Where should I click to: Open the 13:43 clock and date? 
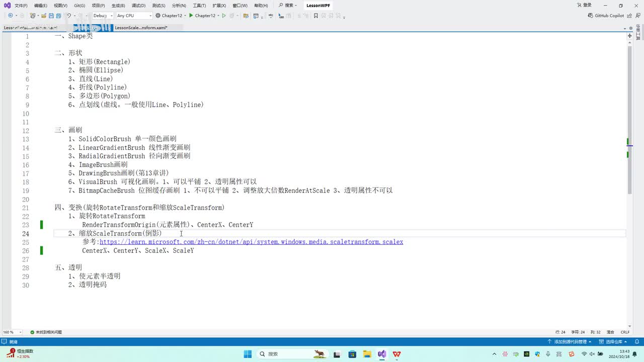tap(620, 354)
